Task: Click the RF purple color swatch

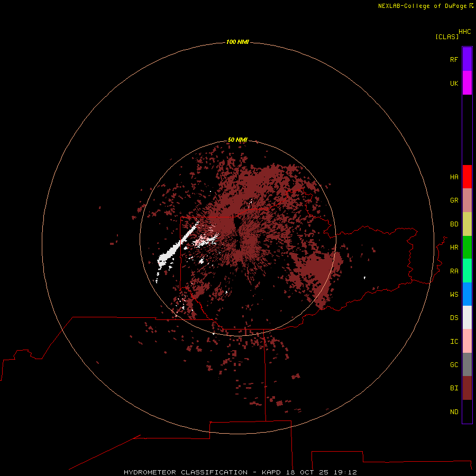Action: click(467, 59)
